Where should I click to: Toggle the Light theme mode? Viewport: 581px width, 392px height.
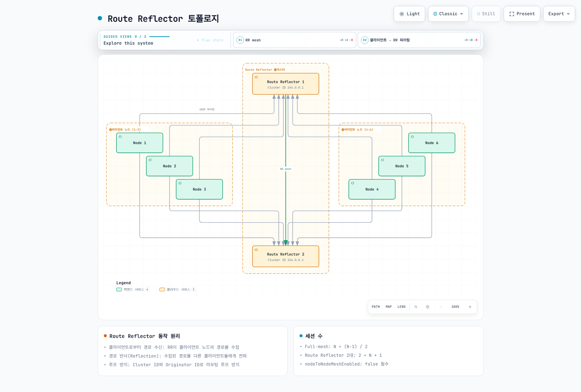tap(409, 14)
